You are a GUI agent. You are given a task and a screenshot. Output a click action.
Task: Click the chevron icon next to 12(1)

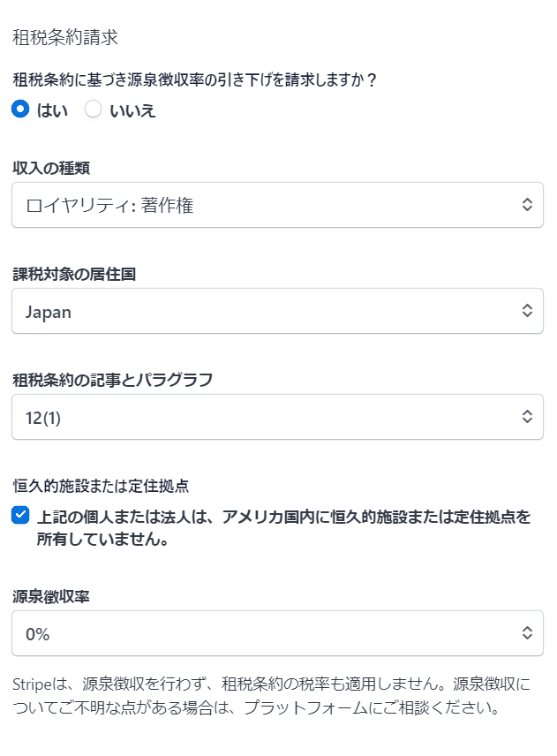click(527, 417)
